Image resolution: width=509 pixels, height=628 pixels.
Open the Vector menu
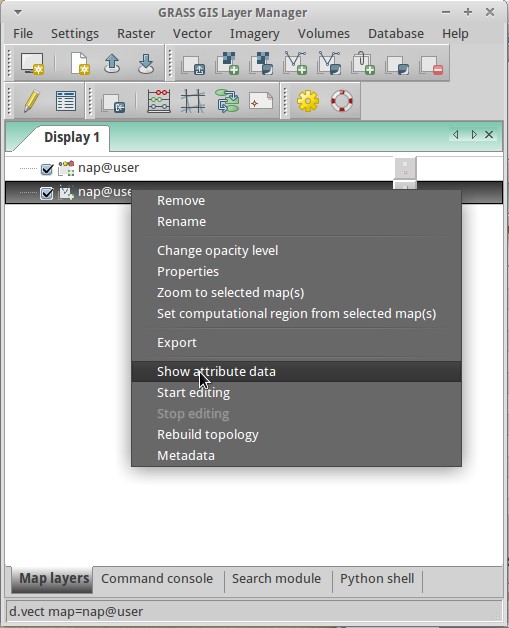click(192, 34)
